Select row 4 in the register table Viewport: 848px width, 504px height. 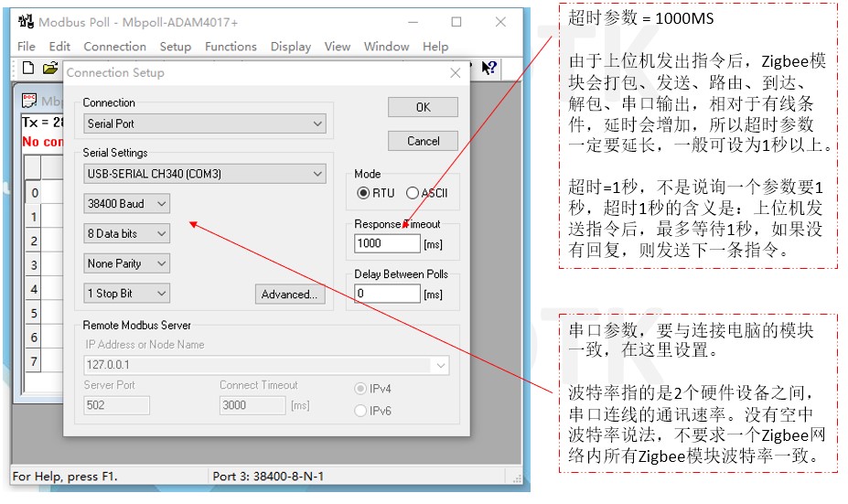tap(34, 289)
